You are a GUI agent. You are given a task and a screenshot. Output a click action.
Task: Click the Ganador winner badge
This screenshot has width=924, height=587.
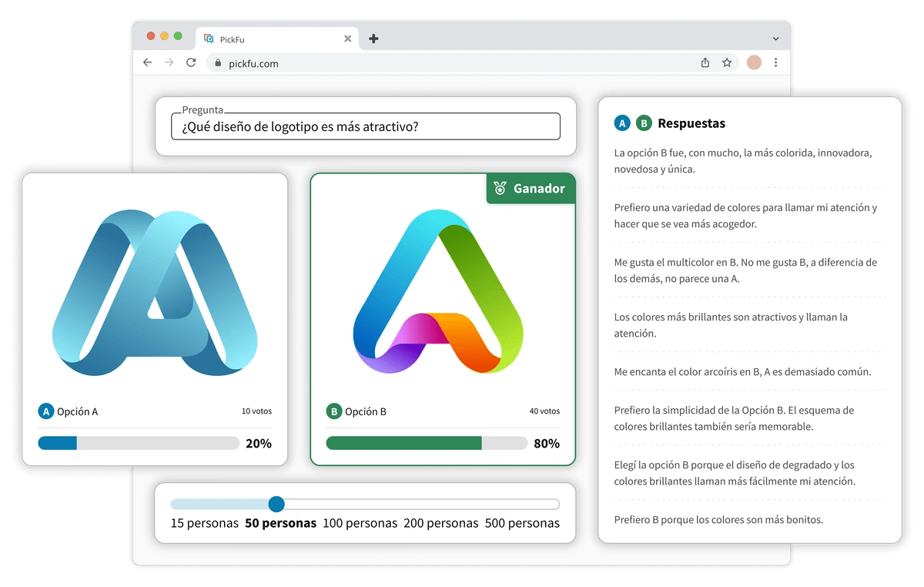coord(531,187)
